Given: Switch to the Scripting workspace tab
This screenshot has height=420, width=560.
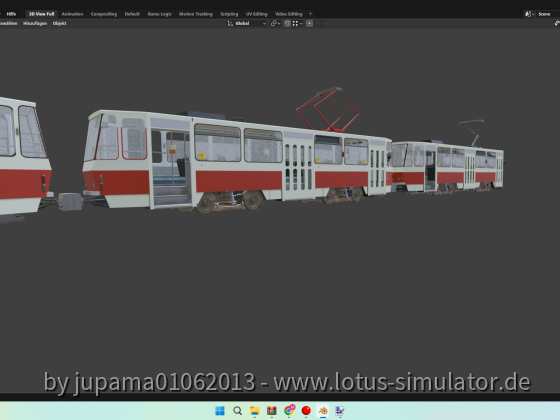Looking at the screenshot, I should [229, 14].
